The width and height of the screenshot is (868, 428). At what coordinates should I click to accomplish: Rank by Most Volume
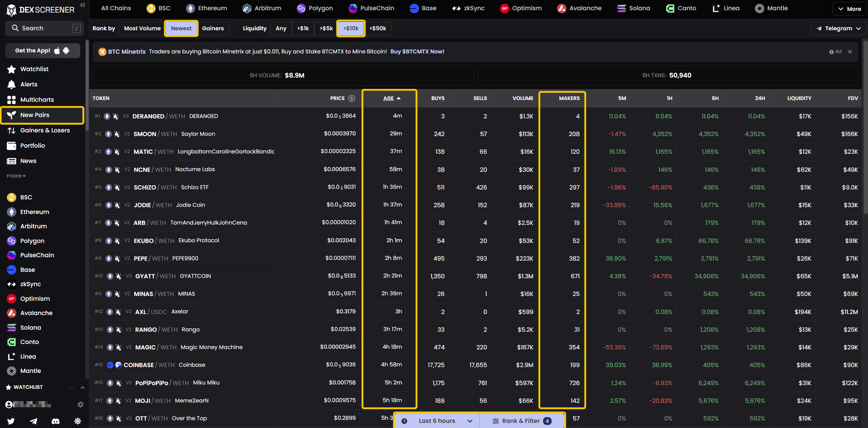click(x=142, y=28)
